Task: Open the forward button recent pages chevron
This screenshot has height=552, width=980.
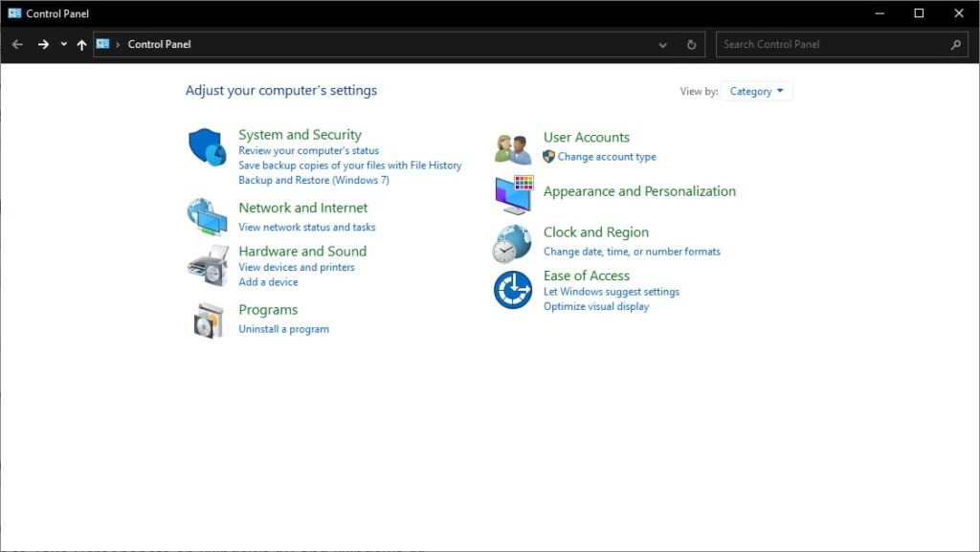Action: click(63, 44)
